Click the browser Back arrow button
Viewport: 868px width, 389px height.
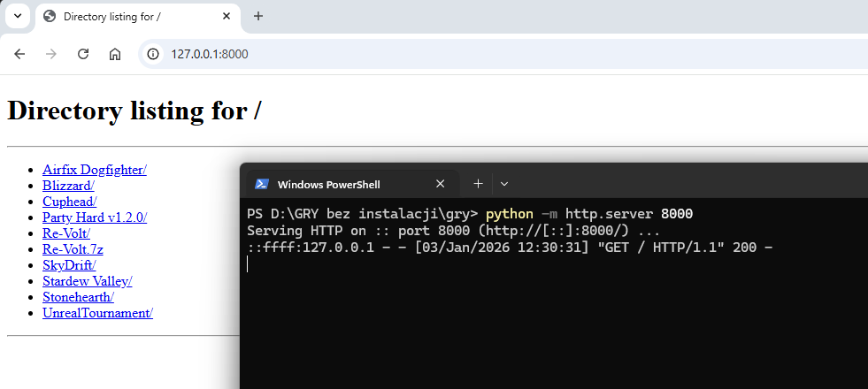point(19,54)
